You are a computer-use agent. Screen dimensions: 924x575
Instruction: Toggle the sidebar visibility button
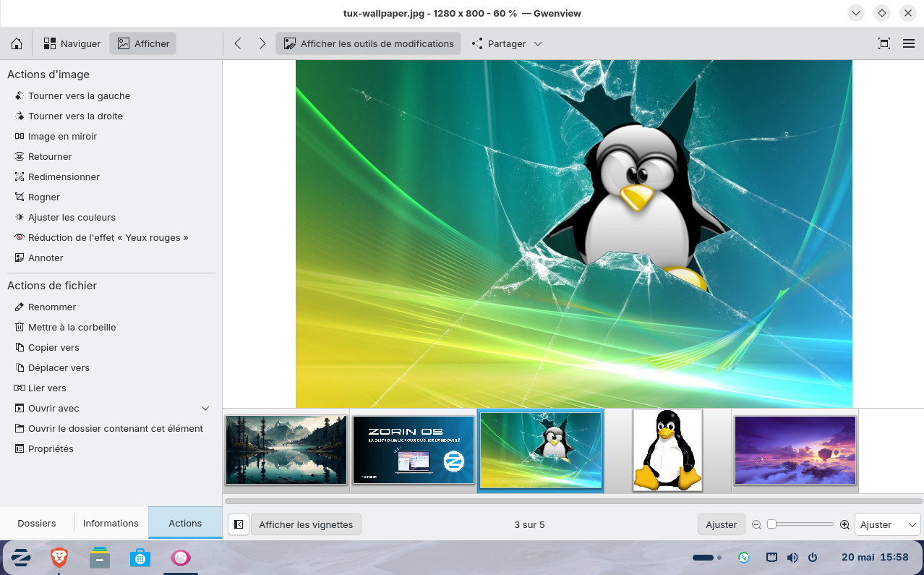point(239,524)
